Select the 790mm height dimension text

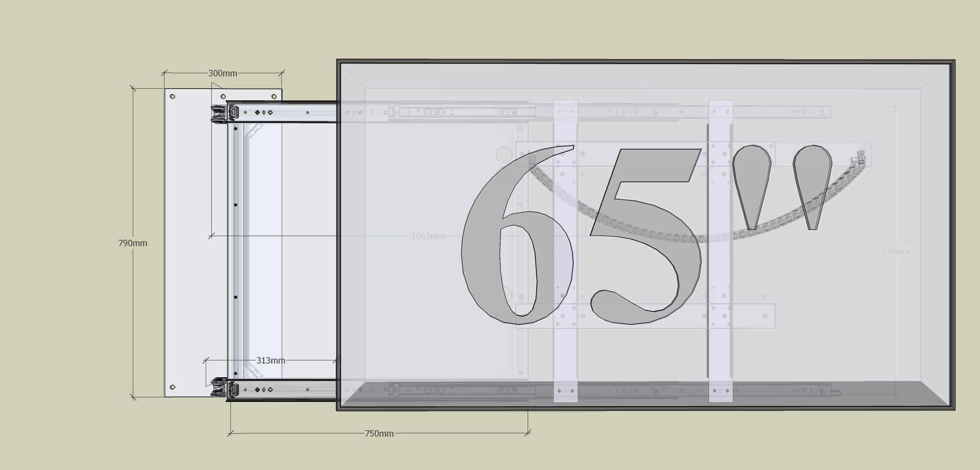132,243
